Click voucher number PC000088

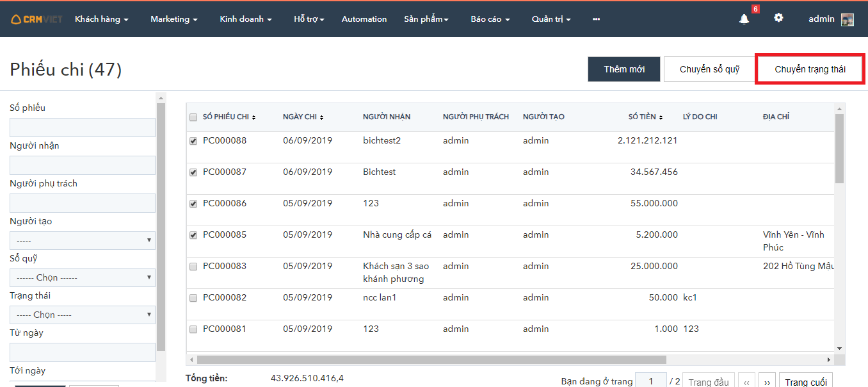click(x=225, y=141)
